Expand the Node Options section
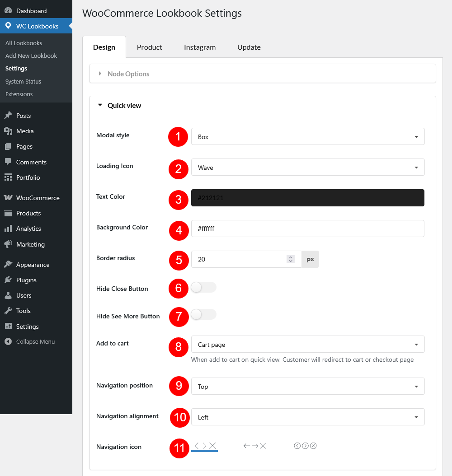 [263, 74]
